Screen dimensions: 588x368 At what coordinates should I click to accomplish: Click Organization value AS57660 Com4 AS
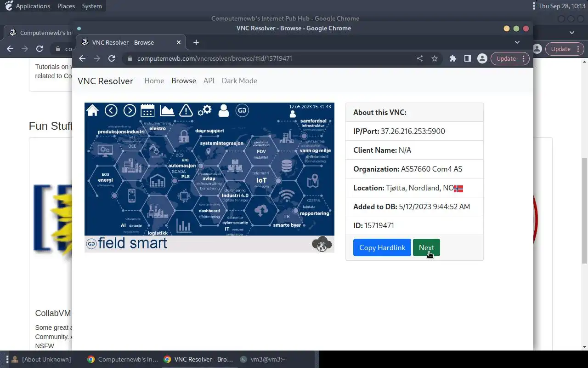[x=431, y=169]
